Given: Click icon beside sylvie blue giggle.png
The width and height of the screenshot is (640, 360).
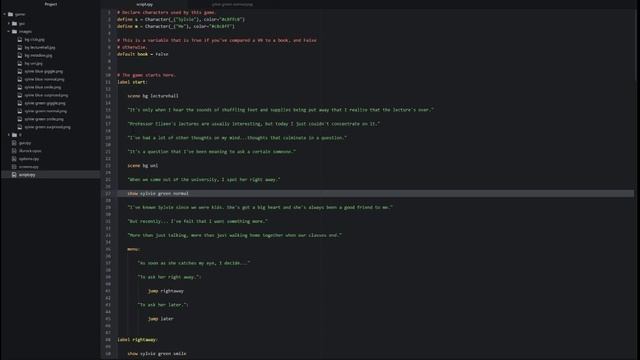Looking at the screenshot, I should pyautogui.click(x=20, y=71).
